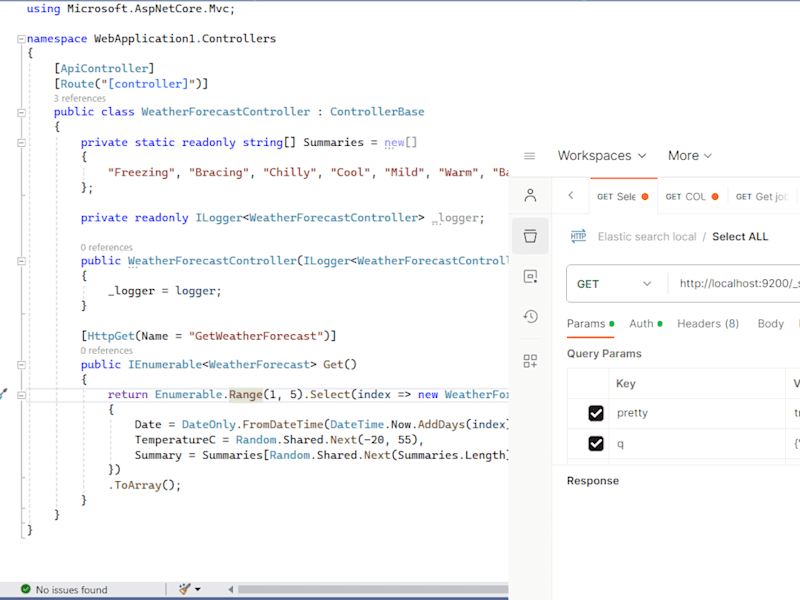Click the request URL input field
800x600 pixels.
736,284
